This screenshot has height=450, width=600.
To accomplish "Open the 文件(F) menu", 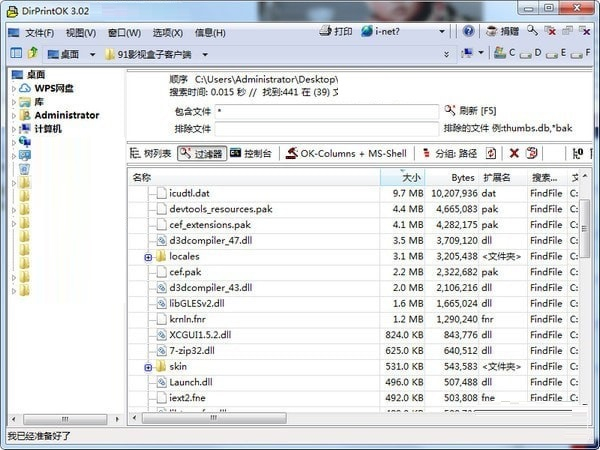I will (39, 32).
